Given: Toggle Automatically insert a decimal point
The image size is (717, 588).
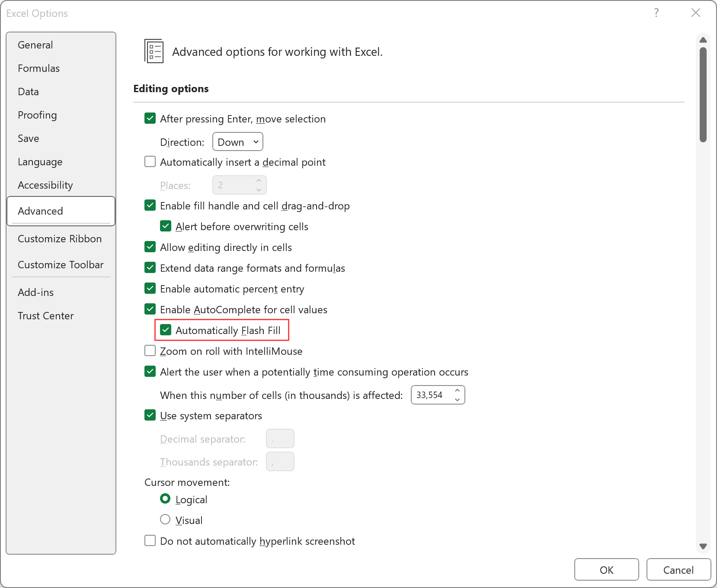Looking at the screenshot, I should pyautogui.click(x=150, y=162).
